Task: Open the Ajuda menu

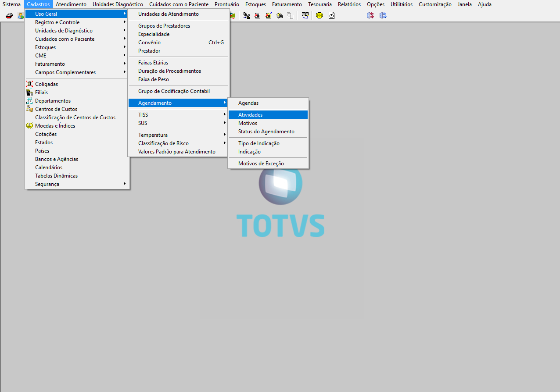Action: [485, 4]
